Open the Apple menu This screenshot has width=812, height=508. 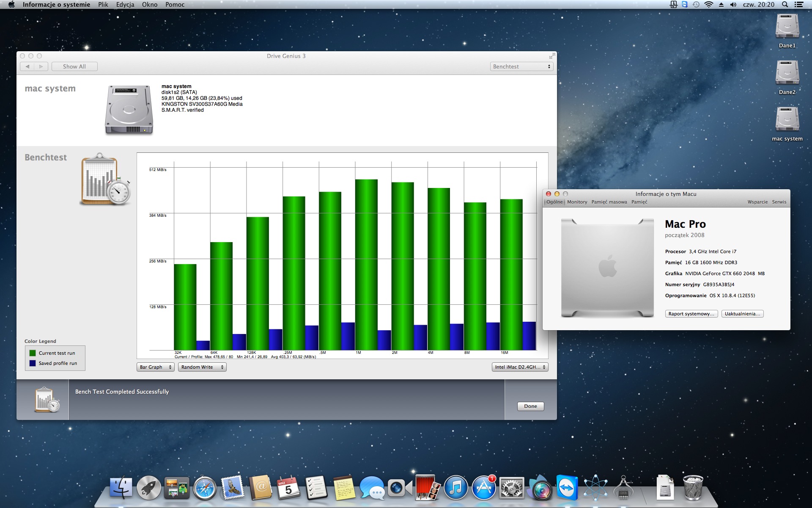[x=11, y=5]
